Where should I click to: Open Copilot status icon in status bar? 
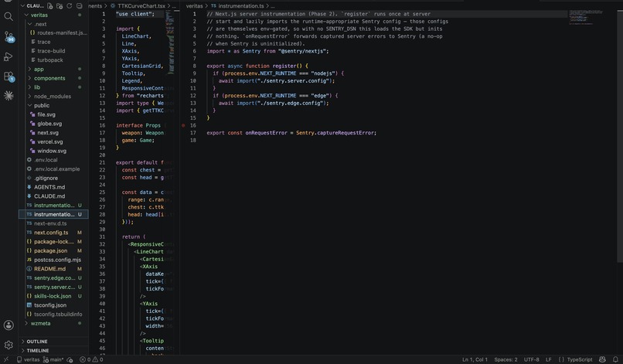pyautogui.click(x=602, y=359)
